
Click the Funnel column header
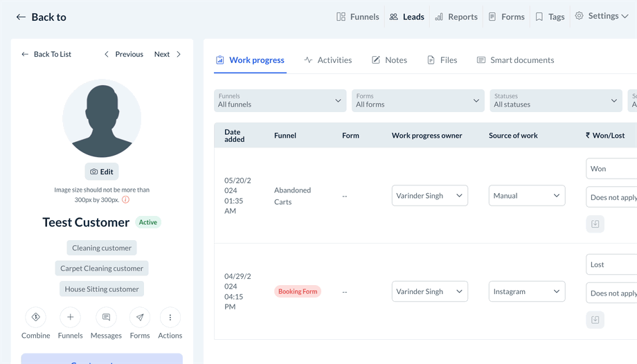(x=285, y=135)
